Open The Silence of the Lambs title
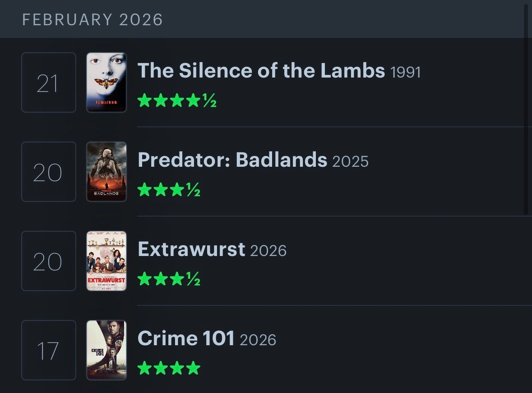 [x=261, y=71]
